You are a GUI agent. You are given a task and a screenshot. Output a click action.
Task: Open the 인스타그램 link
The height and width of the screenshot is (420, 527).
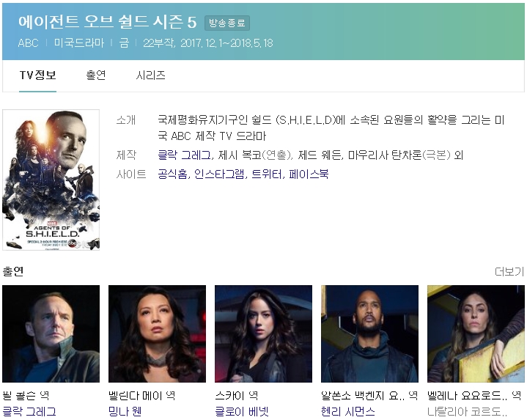tap(219, 174)
